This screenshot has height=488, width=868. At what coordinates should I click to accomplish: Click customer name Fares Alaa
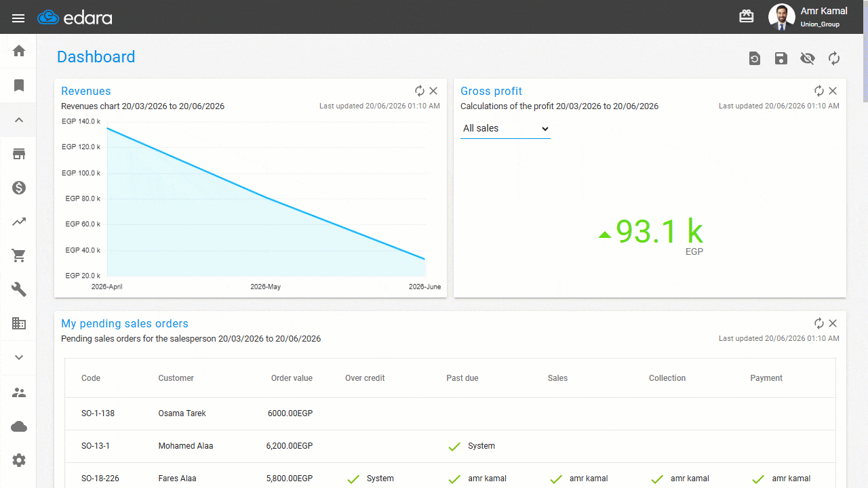[177, 479]
